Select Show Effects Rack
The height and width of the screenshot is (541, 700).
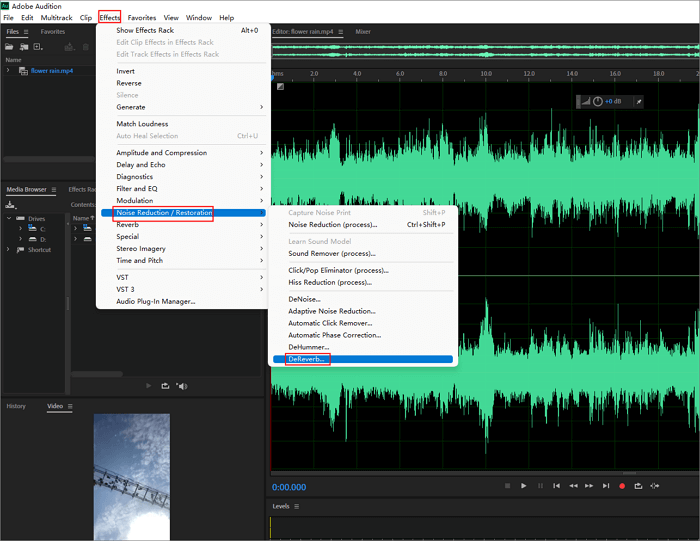pos(182,30)
